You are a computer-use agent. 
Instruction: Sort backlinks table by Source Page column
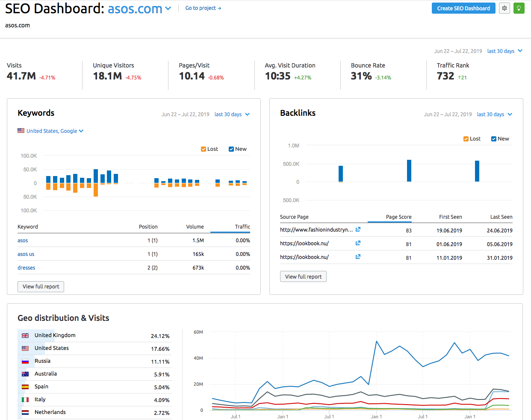(294, 217)
